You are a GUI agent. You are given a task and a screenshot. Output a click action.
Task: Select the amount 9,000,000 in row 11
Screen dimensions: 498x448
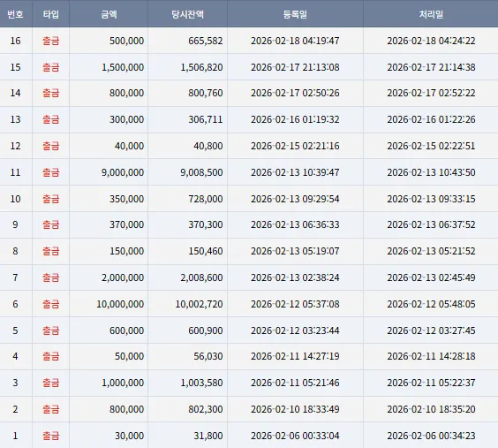123,172
